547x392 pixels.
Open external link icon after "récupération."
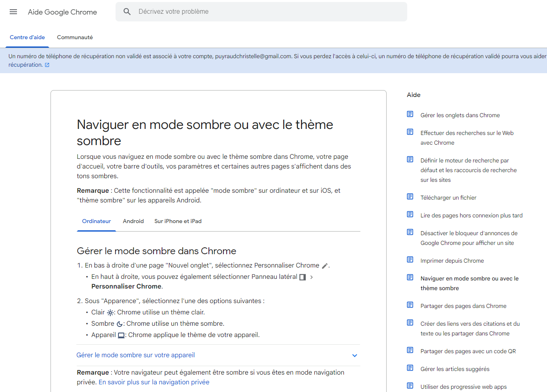(47, 65)
